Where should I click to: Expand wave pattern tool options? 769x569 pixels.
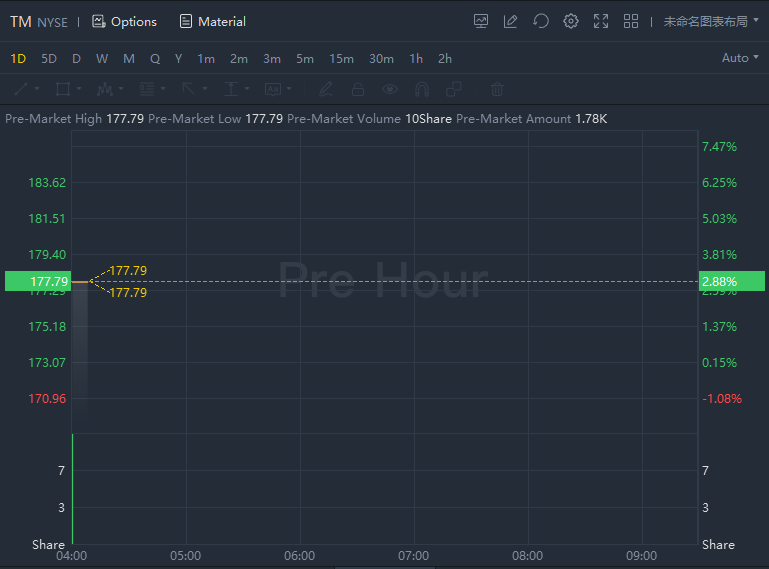point(121,89)
